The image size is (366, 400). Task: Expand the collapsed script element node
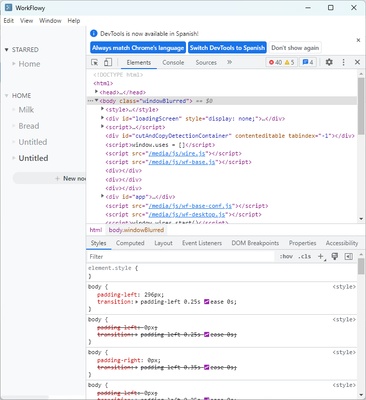point(102,127)
